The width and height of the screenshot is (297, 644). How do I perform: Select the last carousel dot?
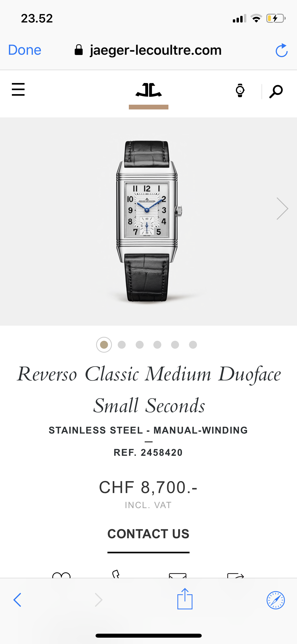pos(193,345)
